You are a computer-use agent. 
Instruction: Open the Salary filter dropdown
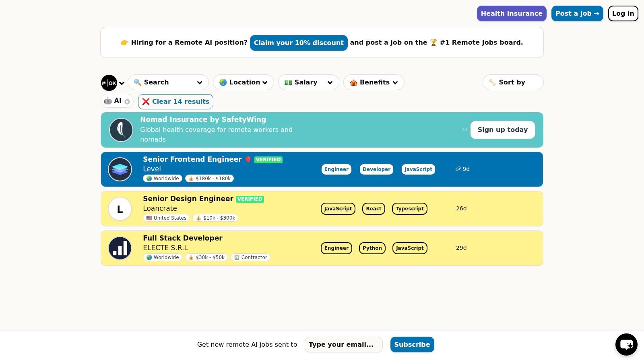[x=309, y=82]
